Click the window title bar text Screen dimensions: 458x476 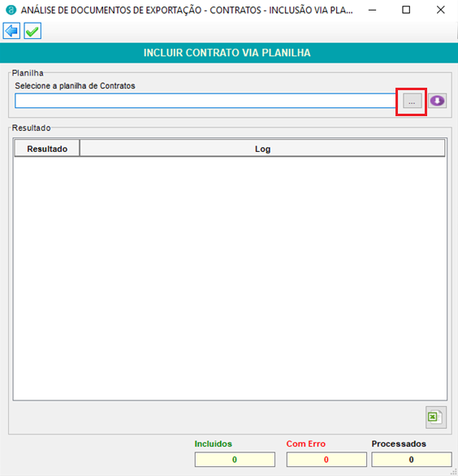coord(187,11)
